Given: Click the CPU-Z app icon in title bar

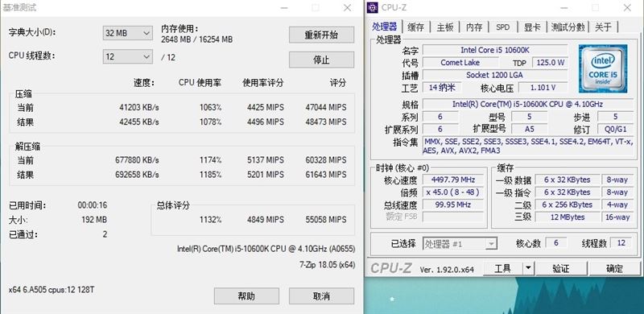Looking at the screenshot, I should (x=373, y=7).
